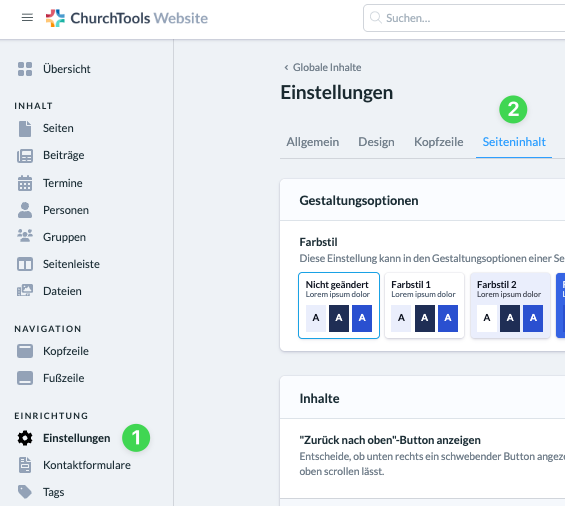Open Gruppen people icon
This screenshot has height=506, width=565.
pos(25,236)
